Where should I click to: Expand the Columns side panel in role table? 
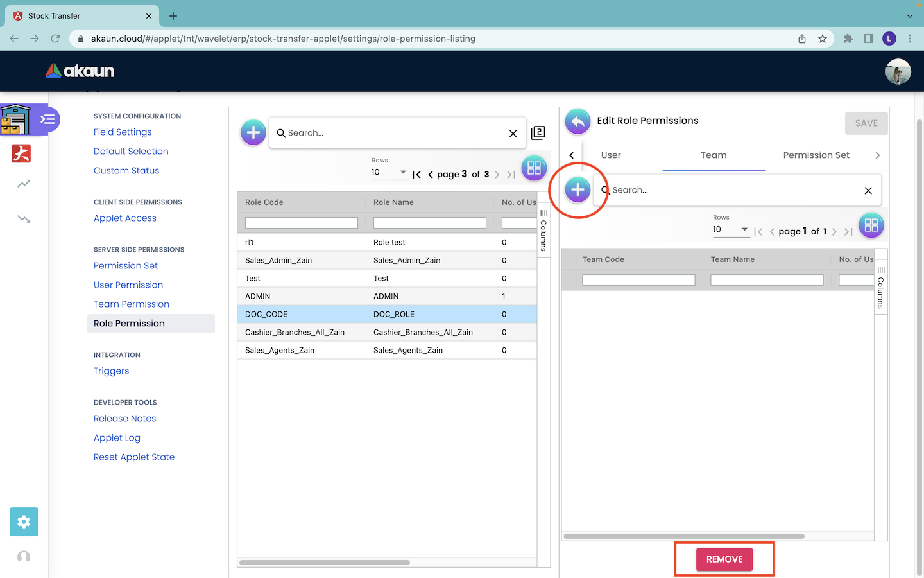click(543, 231)
